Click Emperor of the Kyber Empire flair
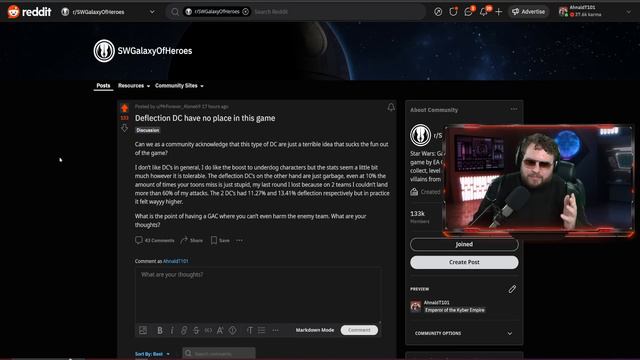 point(454,310)
